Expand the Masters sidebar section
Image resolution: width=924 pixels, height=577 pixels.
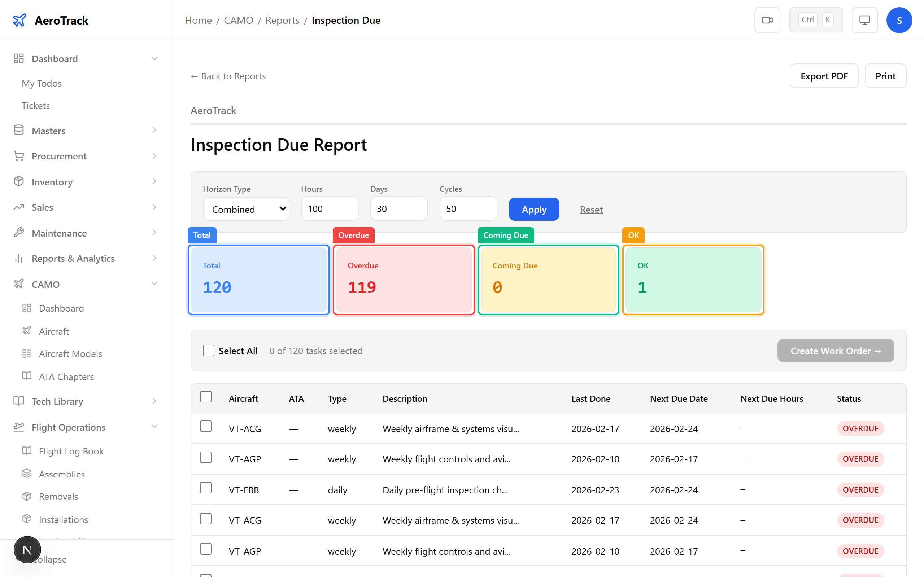(154, 130)
